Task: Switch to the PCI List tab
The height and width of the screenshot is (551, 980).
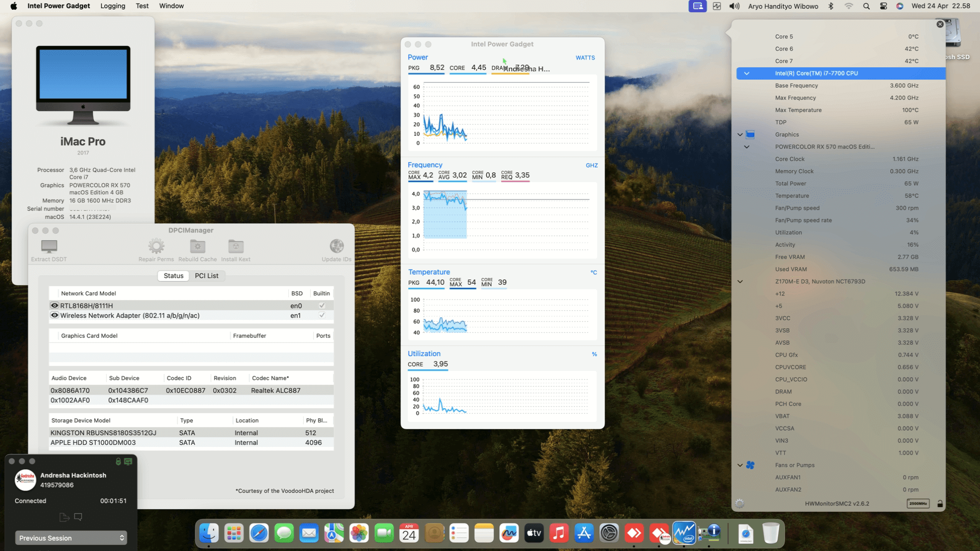Action: pos(207,275)
